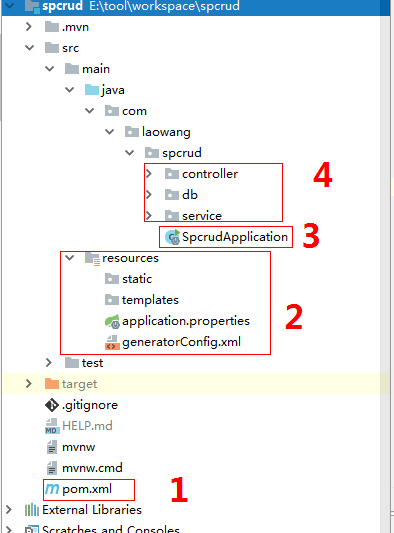
Task: Collapse the com package arrow
Action: click(x=89, y=111)
